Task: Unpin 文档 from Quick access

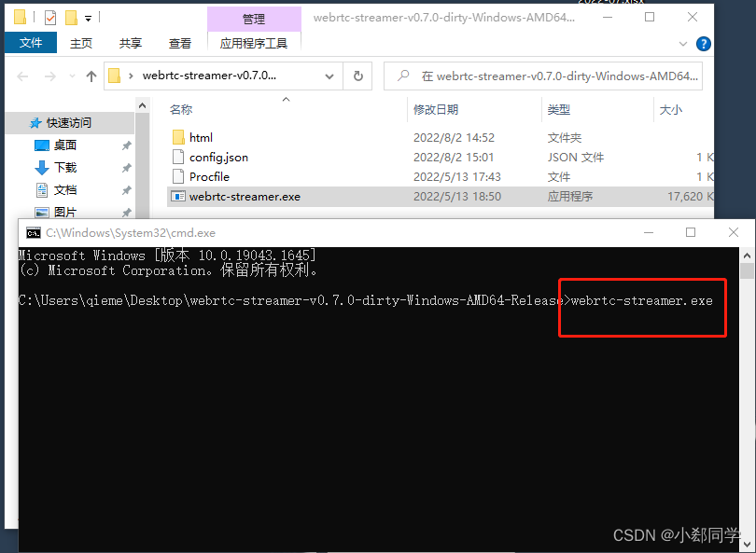Action: 127,190
